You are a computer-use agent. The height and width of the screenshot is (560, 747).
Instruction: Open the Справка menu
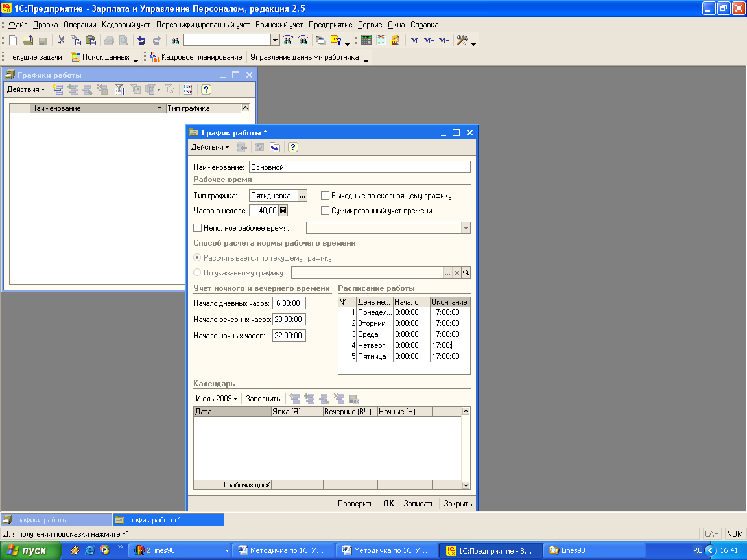425,25
